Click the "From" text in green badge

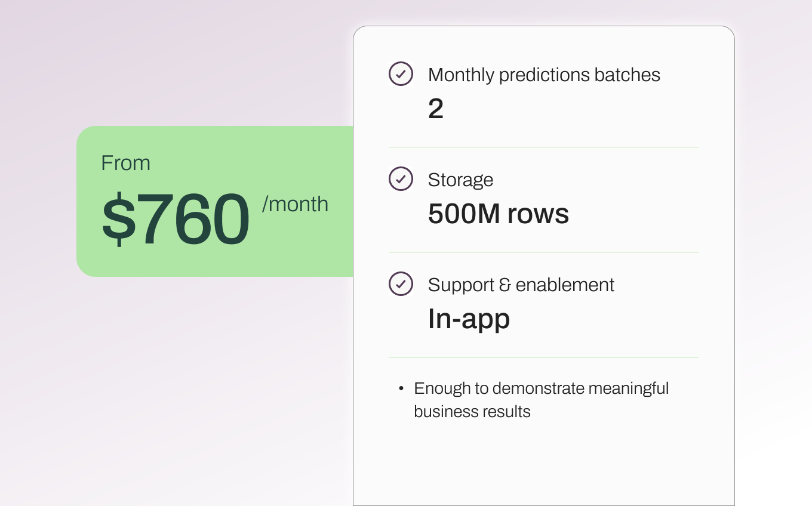[125, 163]
